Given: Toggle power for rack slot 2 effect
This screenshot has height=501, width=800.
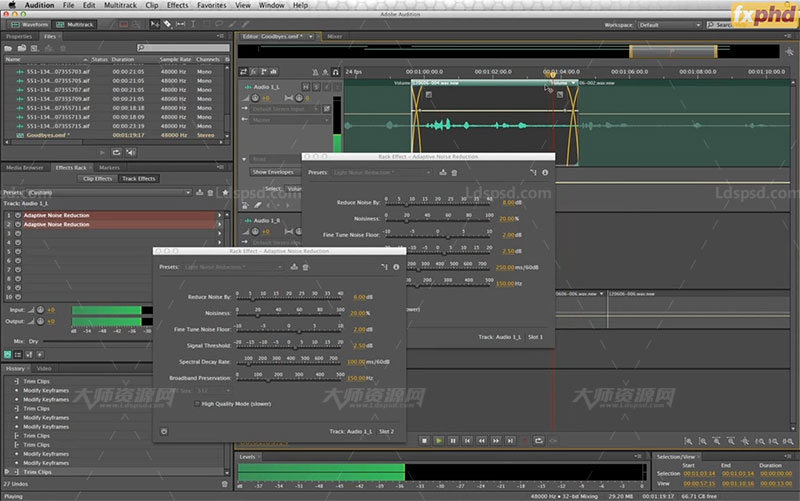Looking at the screenshot, I should coord(18,224).
